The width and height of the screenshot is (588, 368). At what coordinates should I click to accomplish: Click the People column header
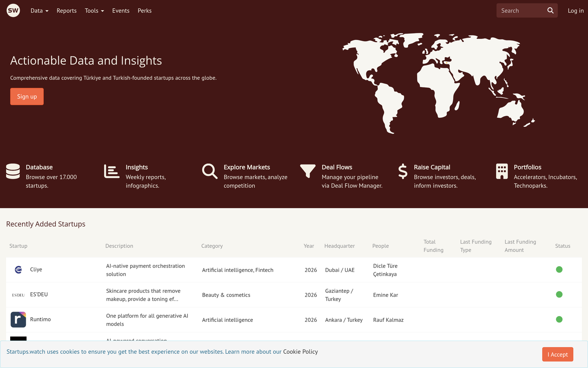[x=381, y=246]
